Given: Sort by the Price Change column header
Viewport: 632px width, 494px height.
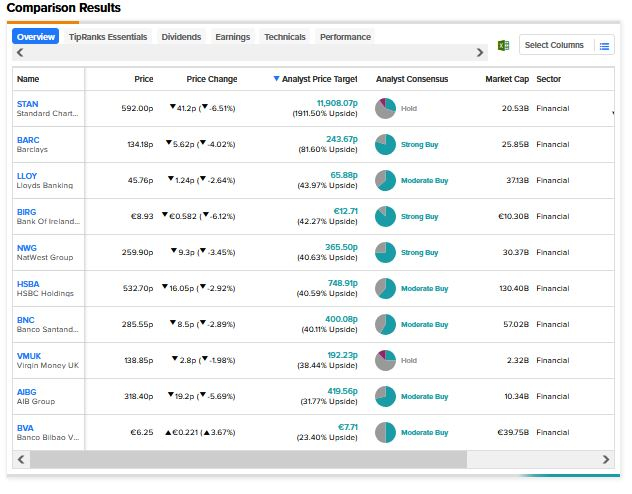Looking at the screenshot, I should point(212,79).
